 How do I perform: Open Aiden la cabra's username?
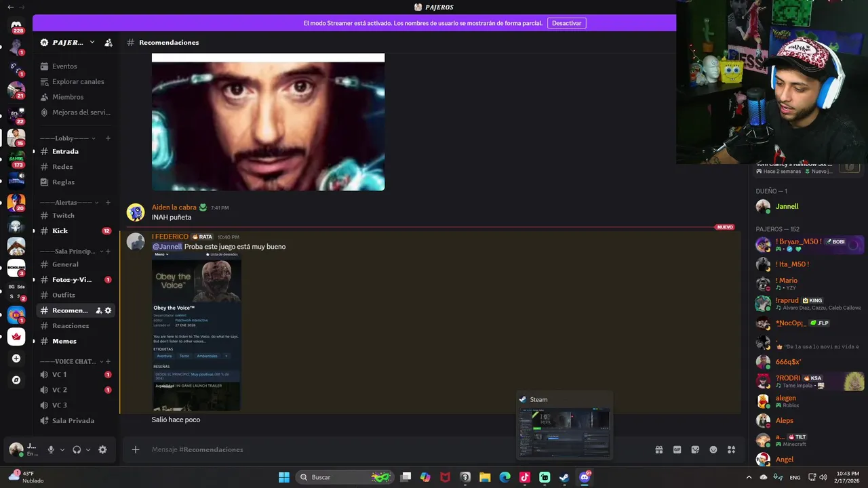coord(174,207)
